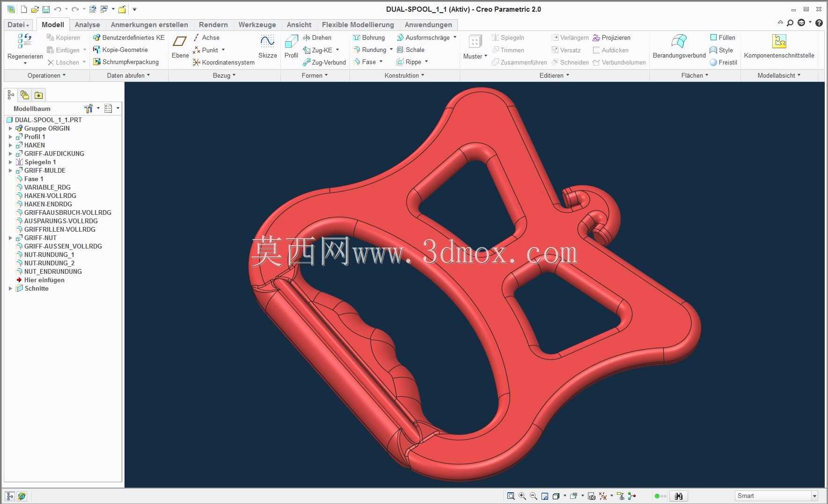Screen dimensions: 828x504
Task: Open the Style surface tool
Action: (721, 50)
